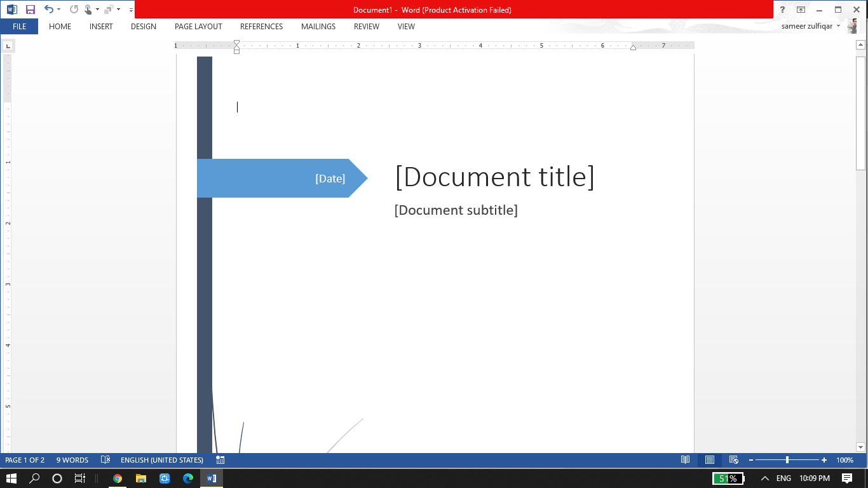Viewport: 868px width, 488px height.
Task: Open Read Mode from the status bar
Action: tap(686, 459)
